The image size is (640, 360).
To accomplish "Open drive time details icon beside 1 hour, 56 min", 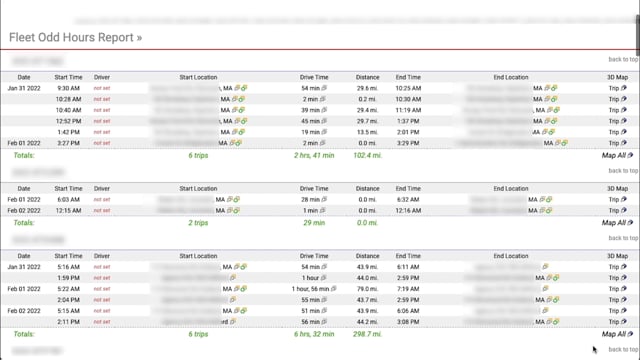I will coord(333,289).
